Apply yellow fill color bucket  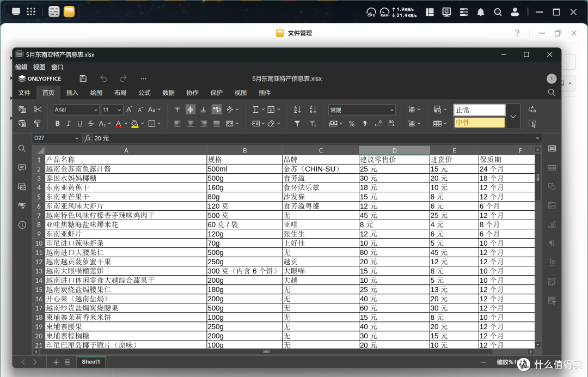click(134, 124)
